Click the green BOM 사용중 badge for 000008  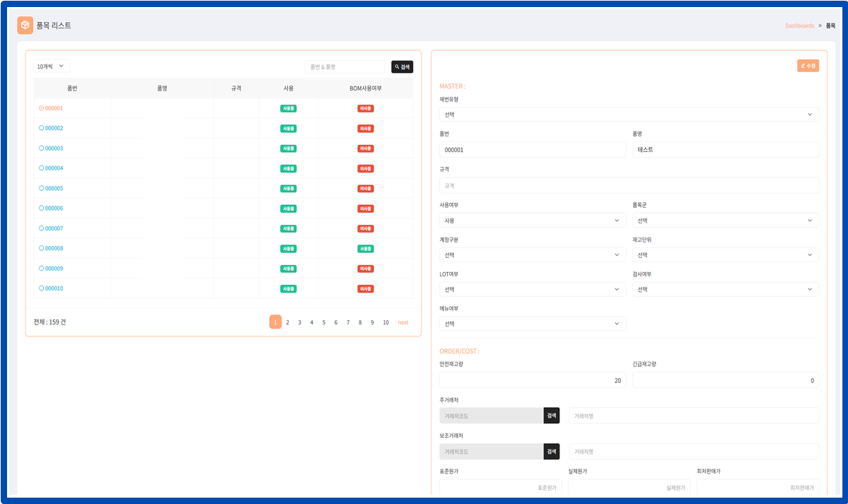point(365,249)
